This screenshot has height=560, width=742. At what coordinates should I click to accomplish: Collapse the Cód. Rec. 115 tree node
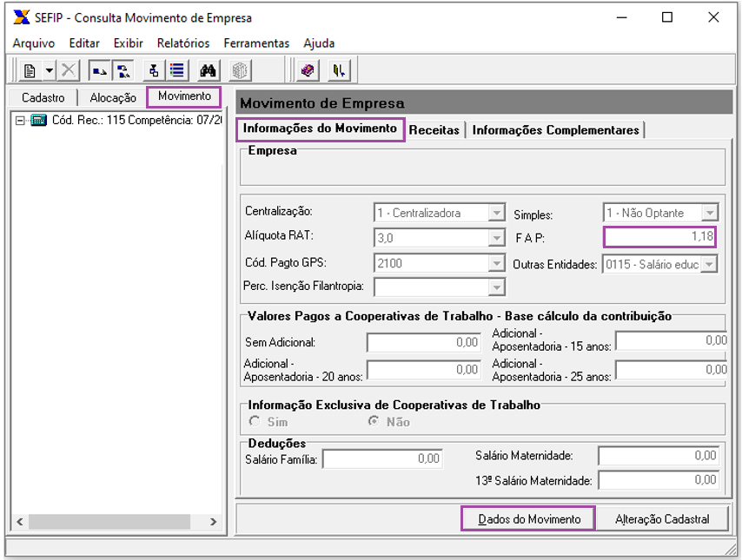pos(20,121)
